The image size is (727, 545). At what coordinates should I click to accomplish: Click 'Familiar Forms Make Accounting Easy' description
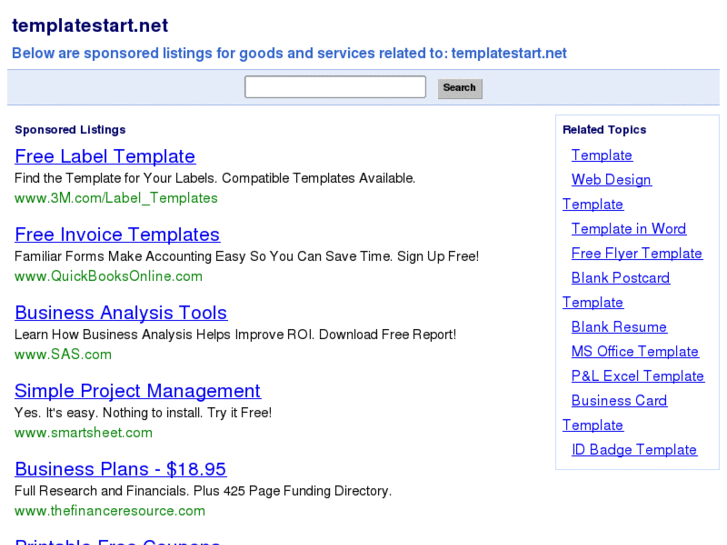247,256
